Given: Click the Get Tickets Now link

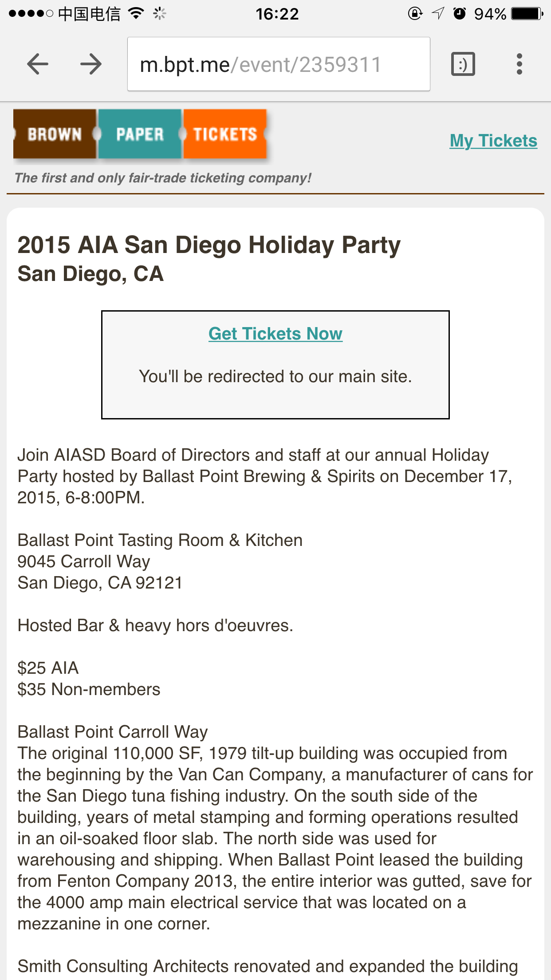Looking at the screenshot, I should pyautogui.click(x=275, y=334).
